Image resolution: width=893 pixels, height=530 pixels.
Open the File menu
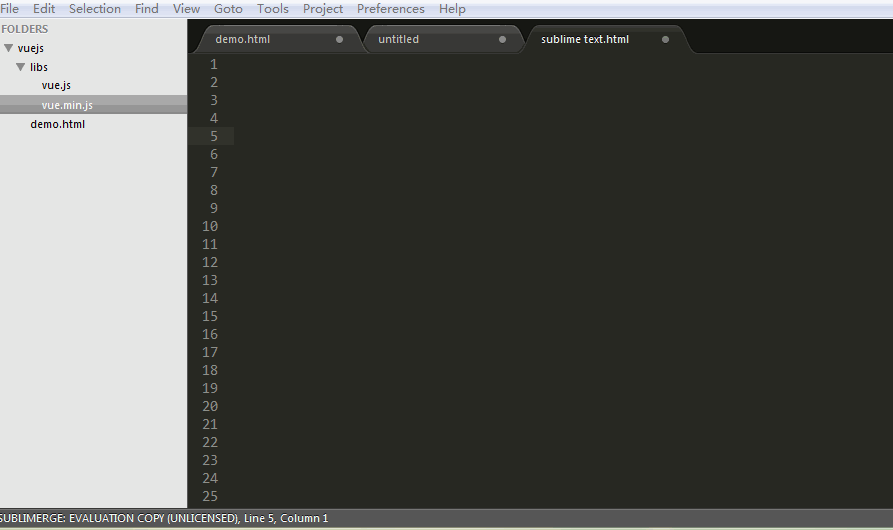click(x=9, y=9)
